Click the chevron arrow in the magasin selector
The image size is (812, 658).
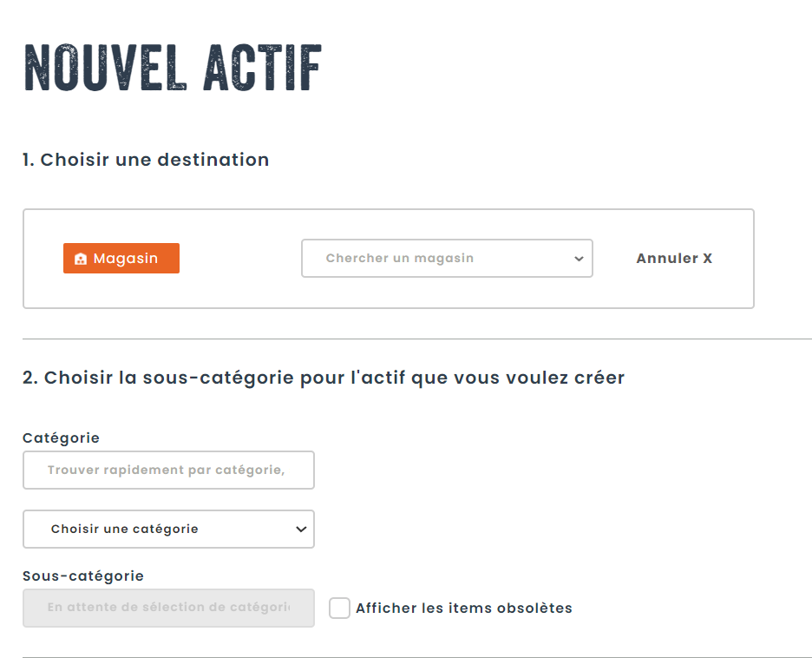[579, 259]
